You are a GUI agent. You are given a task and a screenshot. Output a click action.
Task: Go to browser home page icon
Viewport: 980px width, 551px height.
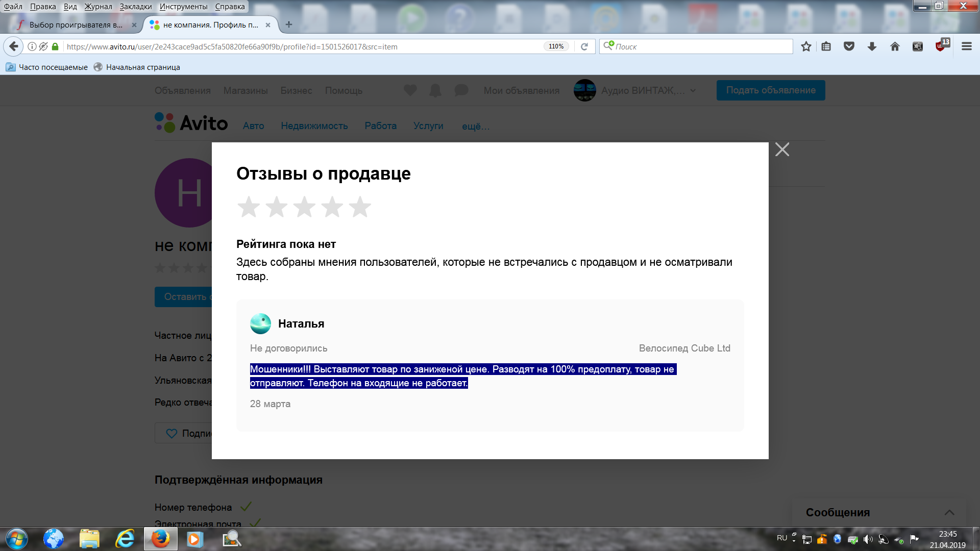[895, 46]
